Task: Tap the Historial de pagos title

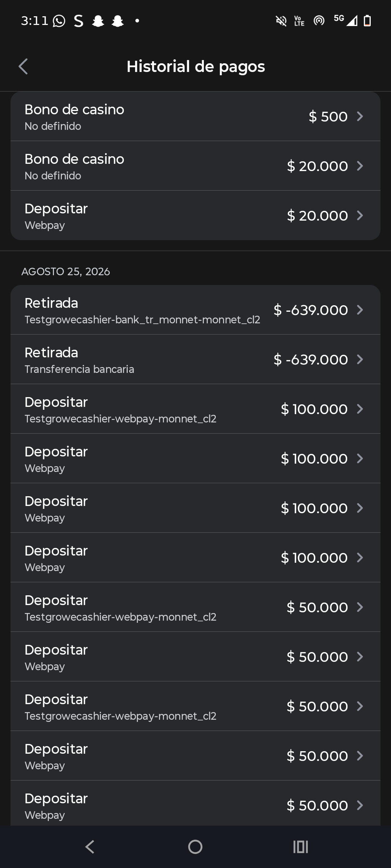Action: [x=196, y=67]
